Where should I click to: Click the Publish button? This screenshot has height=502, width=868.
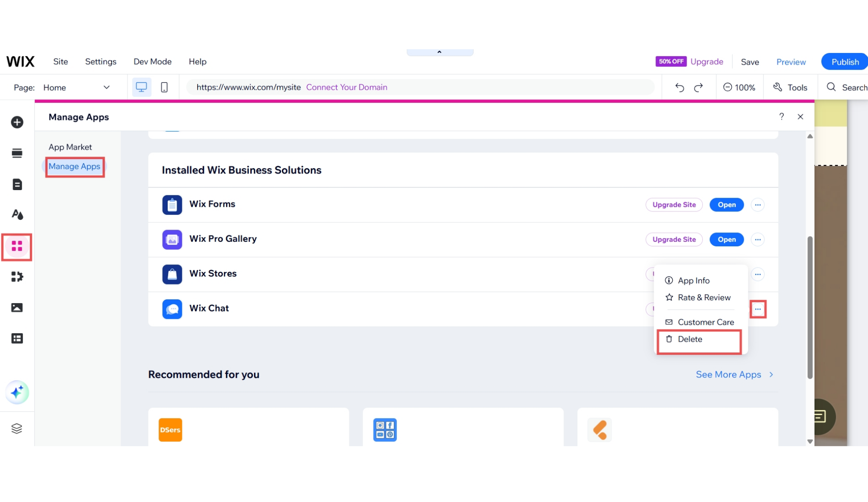[x=845, y=61]
